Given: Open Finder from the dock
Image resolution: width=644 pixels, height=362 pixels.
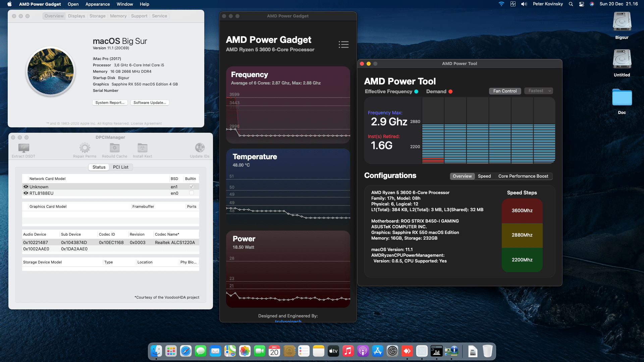Looking at the screenshot, I should coord(156,351).
